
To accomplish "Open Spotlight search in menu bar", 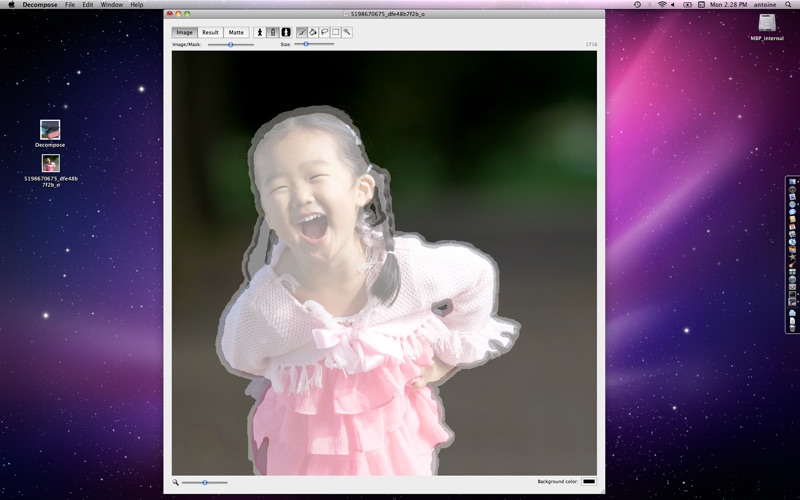I will [789, 5].
